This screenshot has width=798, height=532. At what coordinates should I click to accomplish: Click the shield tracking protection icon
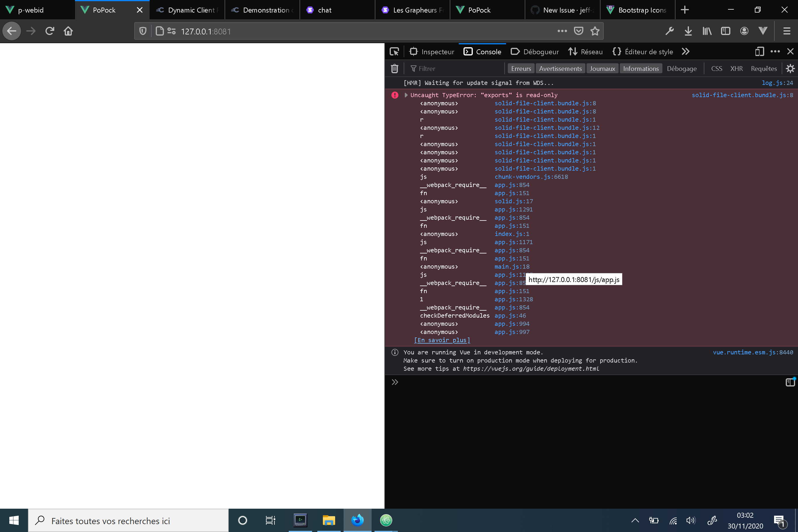(x=142, y=31)
